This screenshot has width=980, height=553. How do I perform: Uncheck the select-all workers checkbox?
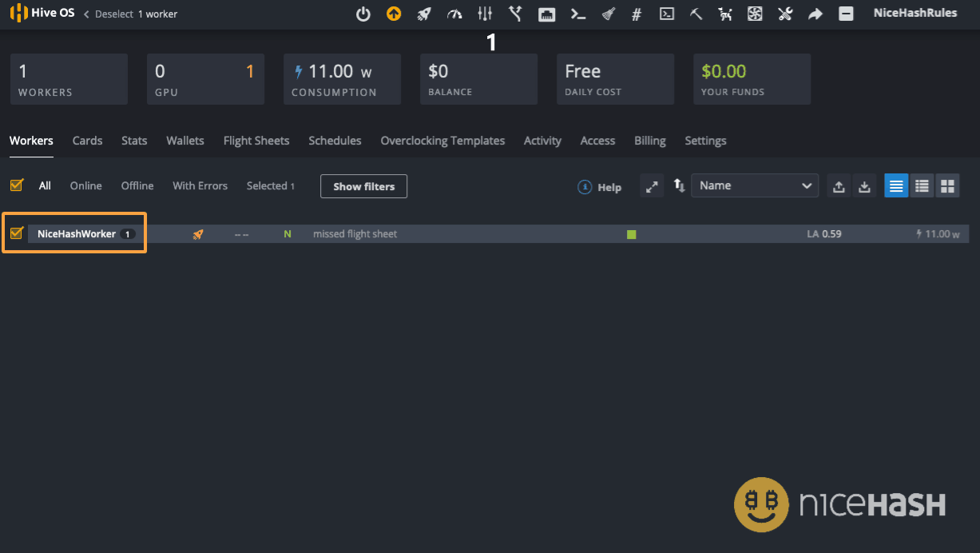tap(16, 185)
